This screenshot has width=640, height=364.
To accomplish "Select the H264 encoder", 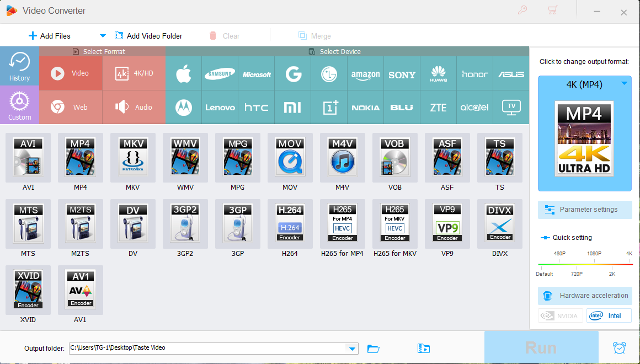I will click(x=290, y=223).
